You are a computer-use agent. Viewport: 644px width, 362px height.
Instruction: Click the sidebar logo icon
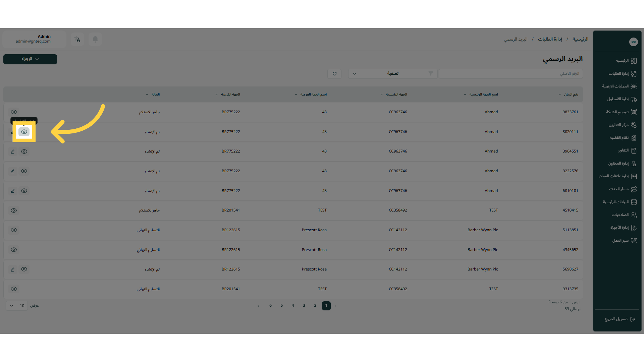[x=633, y=42]
